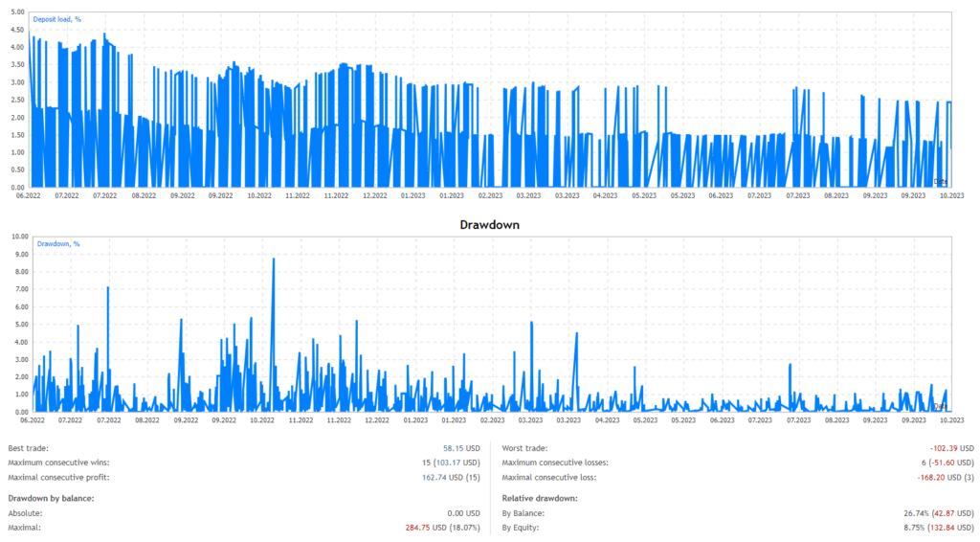Click the 04.2023 date on Deposit load axis
This screenshot has width=980, height=542.
click(605, 195)
